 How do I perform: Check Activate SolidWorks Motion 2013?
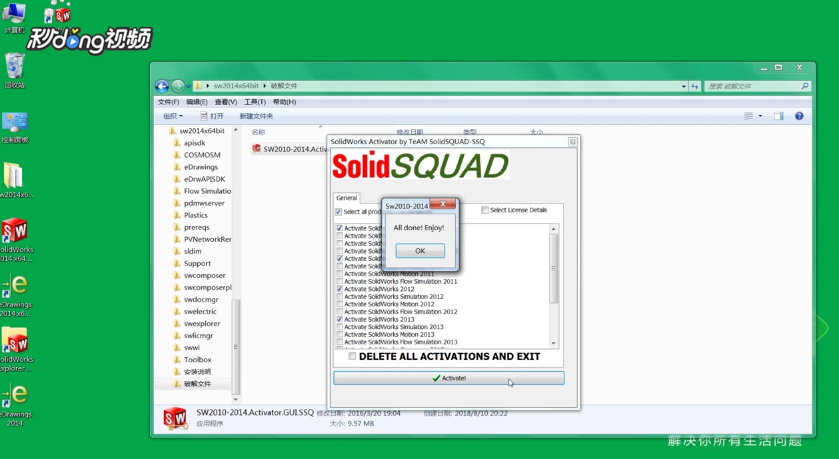click(340, 334)
